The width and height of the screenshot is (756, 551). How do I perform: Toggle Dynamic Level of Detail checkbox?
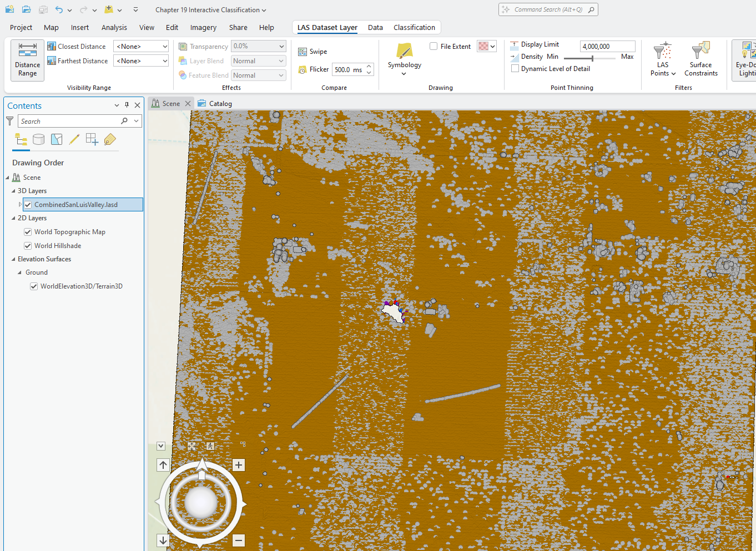pos(515,69)
